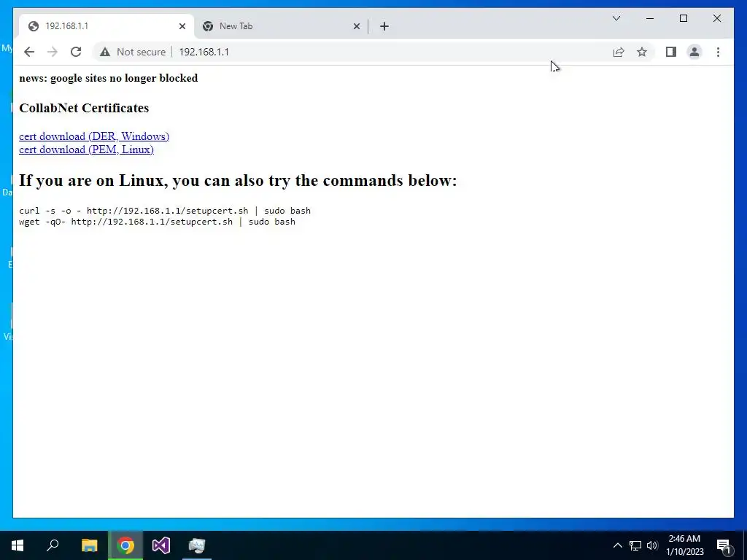Open the notification center icon
The image size is (747, 560).
[x=724, y=545]
